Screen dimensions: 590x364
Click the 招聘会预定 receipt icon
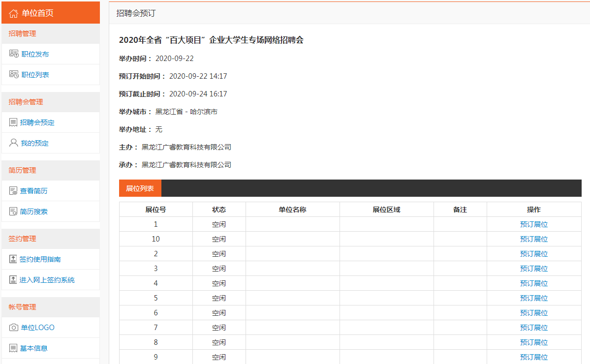pos(13,122)
